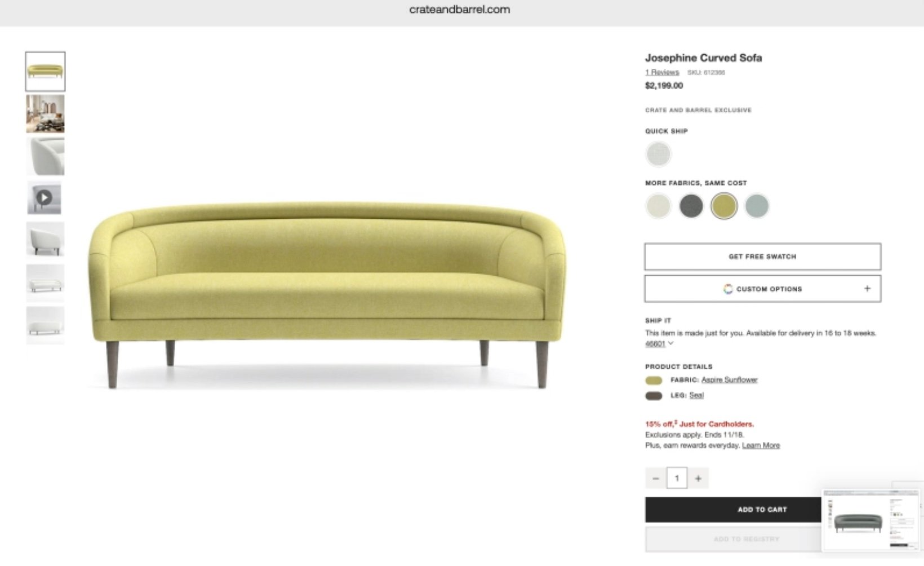924x566 pixels.
Task: Play the product video thumbnail
Action: pos(45,198)
